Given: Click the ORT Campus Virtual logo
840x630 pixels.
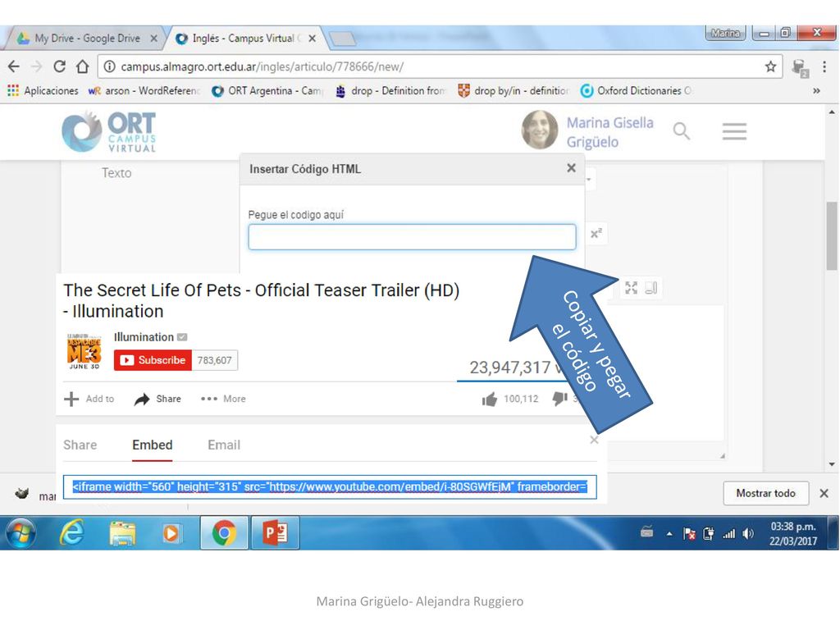Looking at the screenshot, I should coord(109,132).
